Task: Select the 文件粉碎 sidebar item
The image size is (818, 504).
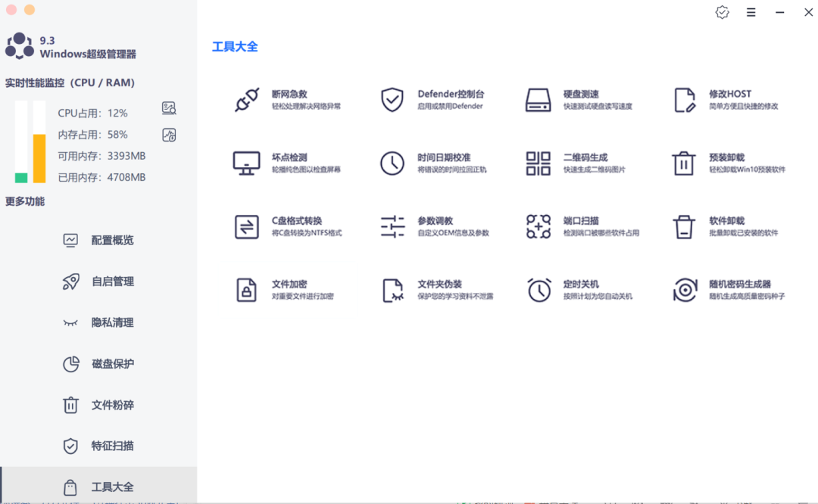Action: pyautogui.click(x=98, y=405)
